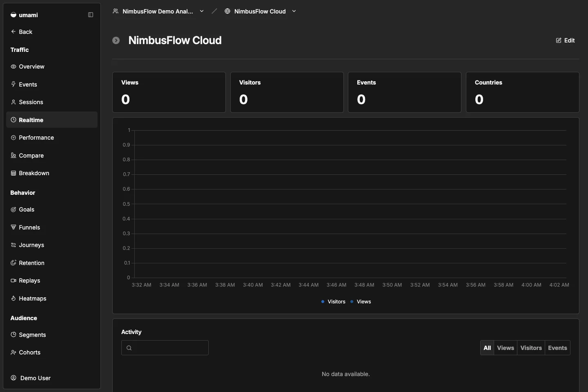Click the 'Traffic' section heading
This screenshot has height=392, width=588.
click(x=20, y=50)
